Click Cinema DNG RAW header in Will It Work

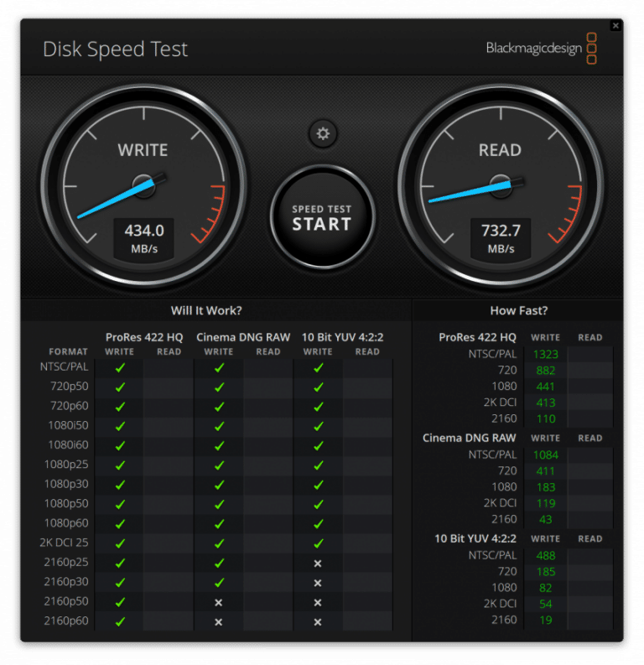point(243,337)
